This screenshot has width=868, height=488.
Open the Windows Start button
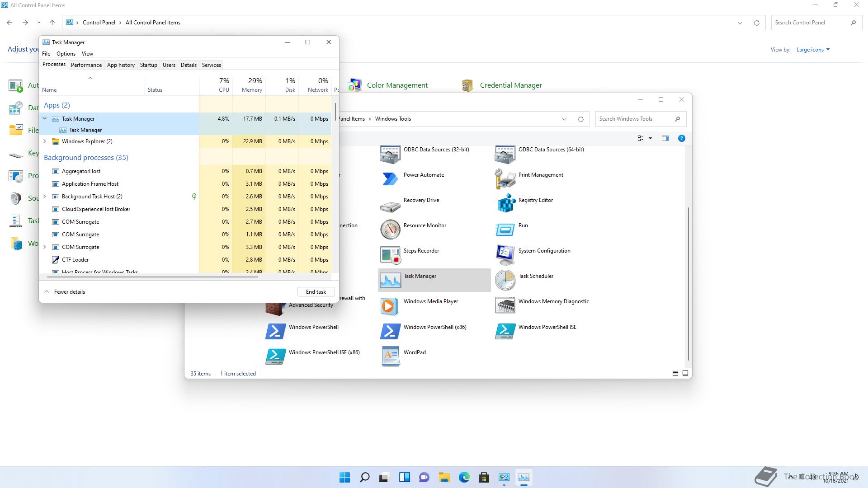click(344, 477)
